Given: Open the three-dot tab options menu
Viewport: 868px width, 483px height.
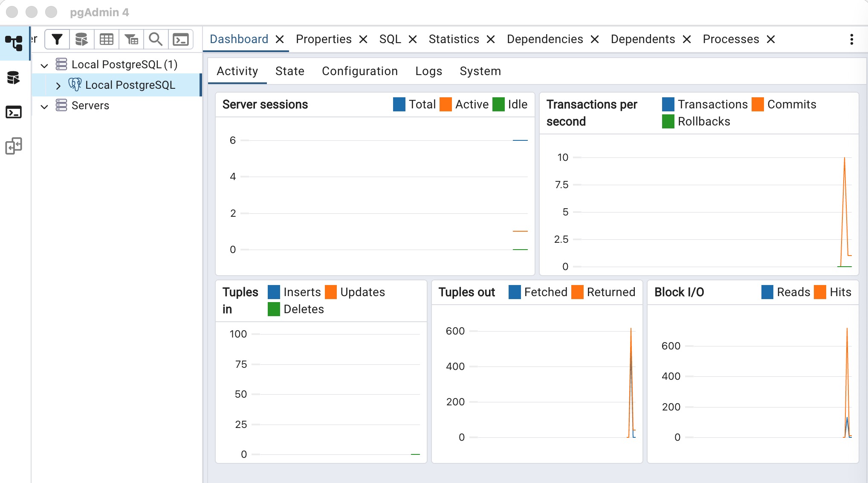Looking at the screenshot, I should click(851, 39).
